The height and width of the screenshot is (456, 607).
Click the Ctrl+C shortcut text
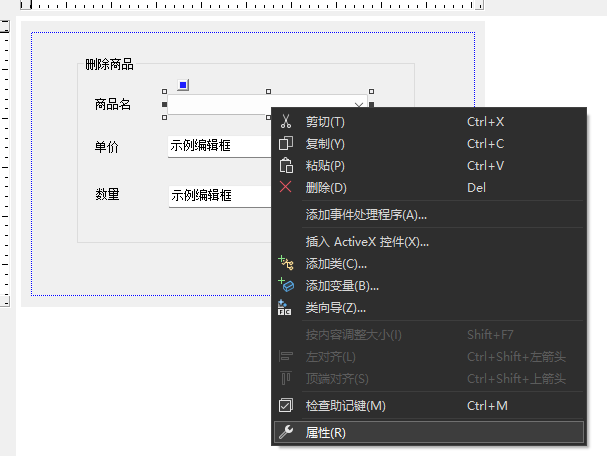485,144
